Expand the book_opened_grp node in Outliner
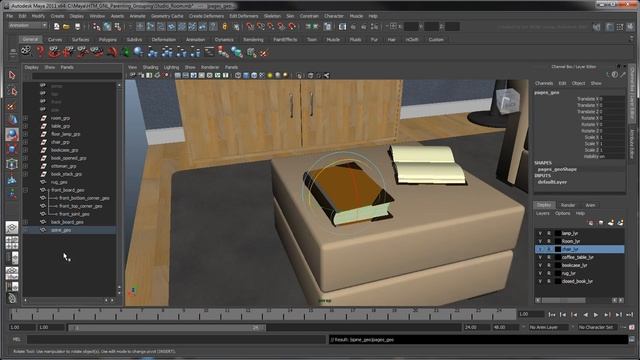640x360 pixels. [x=26, y=158]
